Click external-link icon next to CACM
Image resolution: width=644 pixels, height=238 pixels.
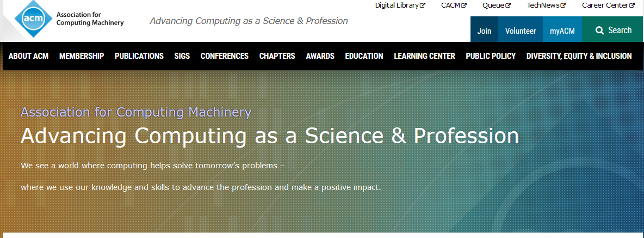coord(464,5)
